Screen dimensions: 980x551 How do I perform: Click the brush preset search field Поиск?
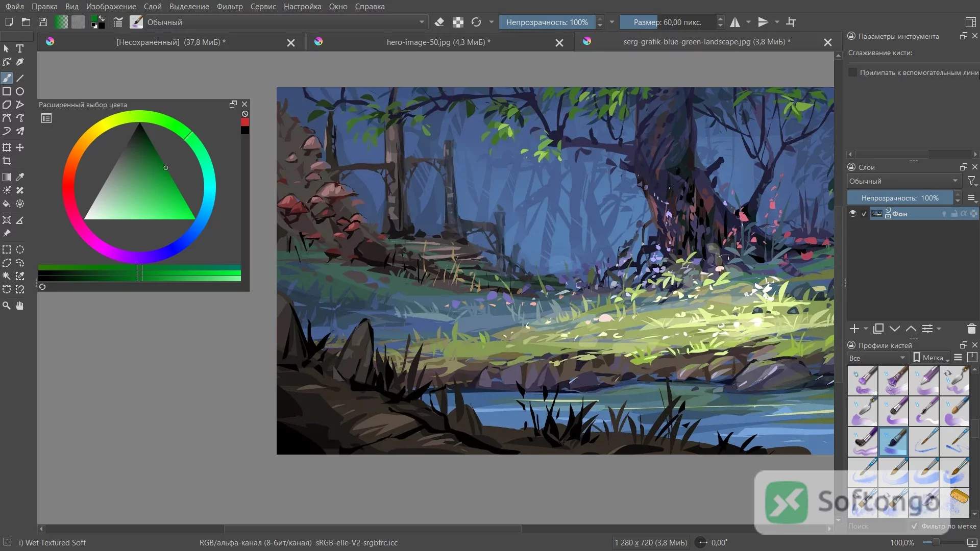877,526
